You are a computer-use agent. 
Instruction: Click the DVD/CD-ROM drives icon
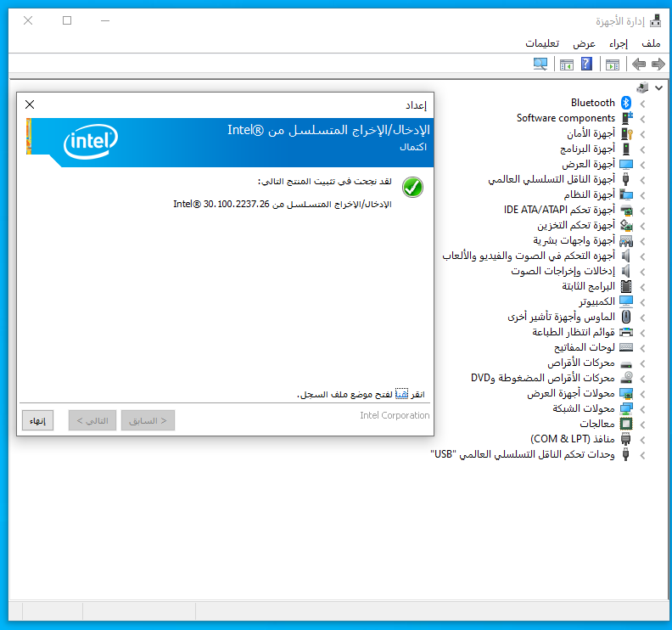(626, 378)
